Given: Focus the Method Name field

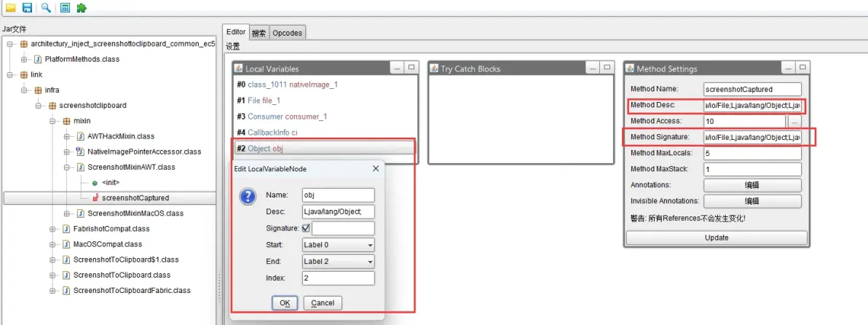Looking at the screenshot, I should click(752, 89).
